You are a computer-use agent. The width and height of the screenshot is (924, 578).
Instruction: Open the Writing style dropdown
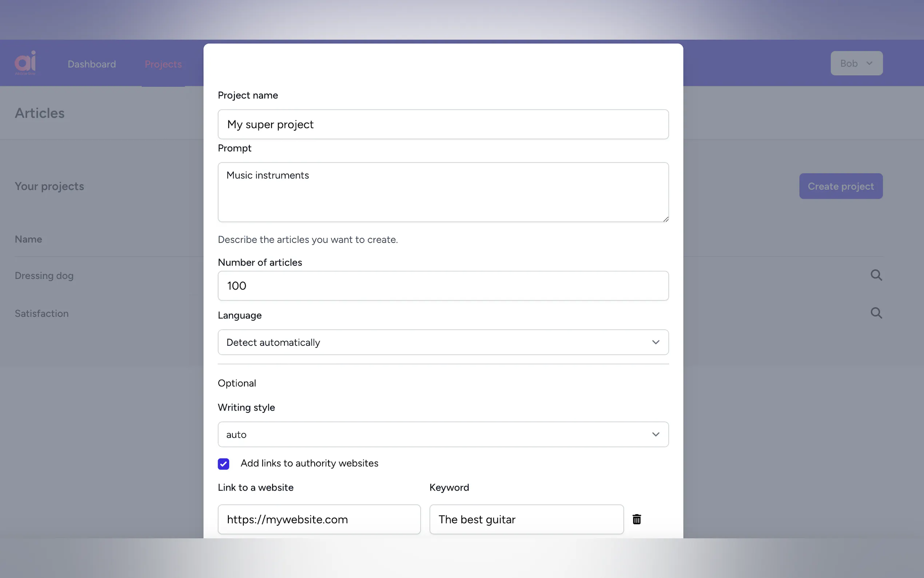point(443,434)
